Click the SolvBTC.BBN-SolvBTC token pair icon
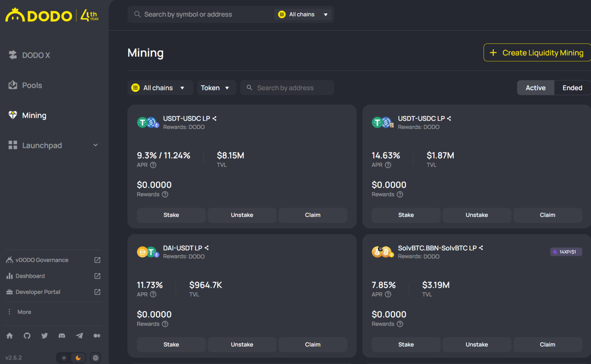591x364 pixels. (x=383, y=252)
